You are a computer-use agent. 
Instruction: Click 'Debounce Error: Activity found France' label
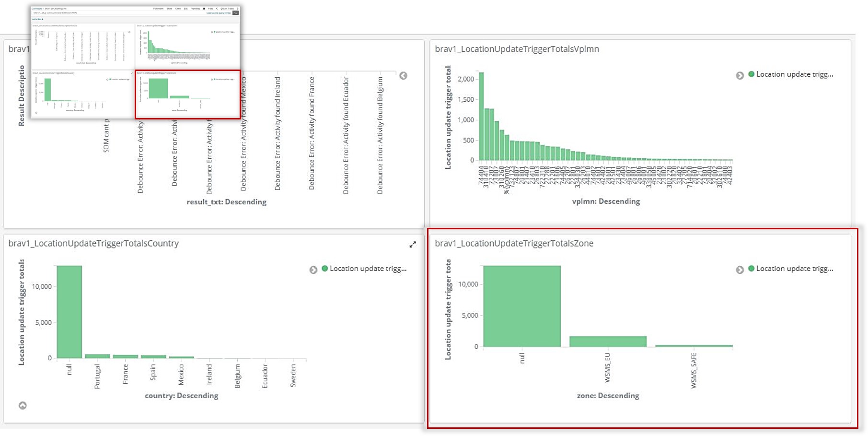pyautogui.click(x=312, y=133)
